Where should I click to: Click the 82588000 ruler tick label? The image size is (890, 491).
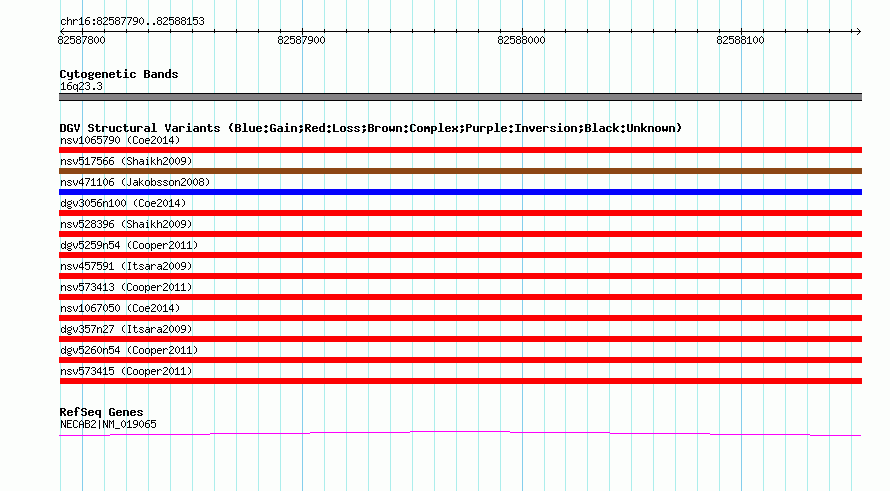pos(521,40)
